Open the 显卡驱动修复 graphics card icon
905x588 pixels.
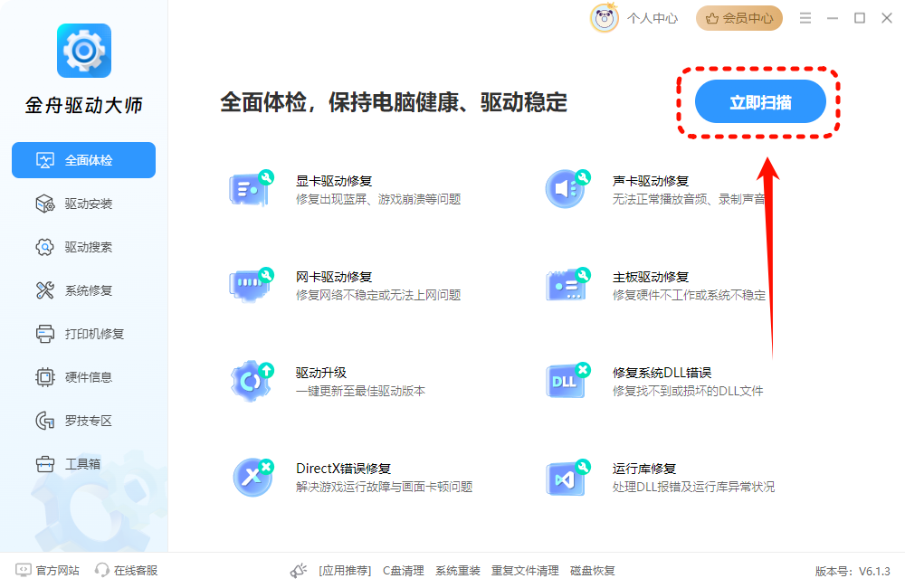251,189
